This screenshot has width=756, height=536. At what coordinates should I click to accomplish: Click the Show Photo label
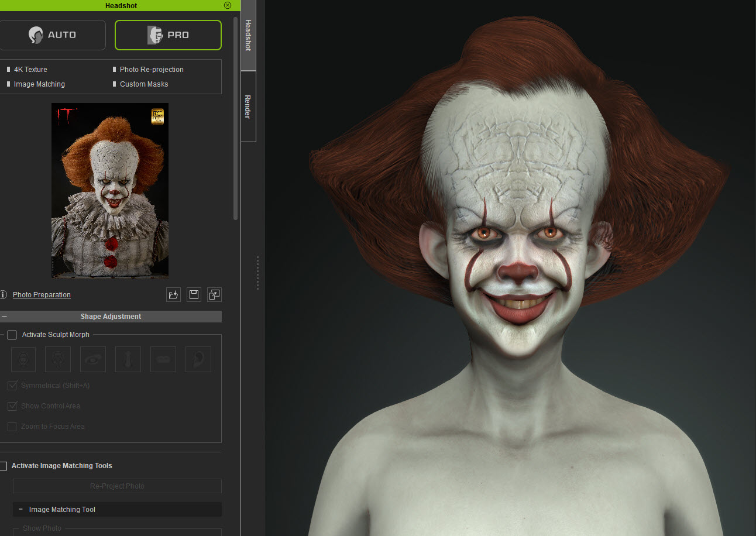[42, 528]
